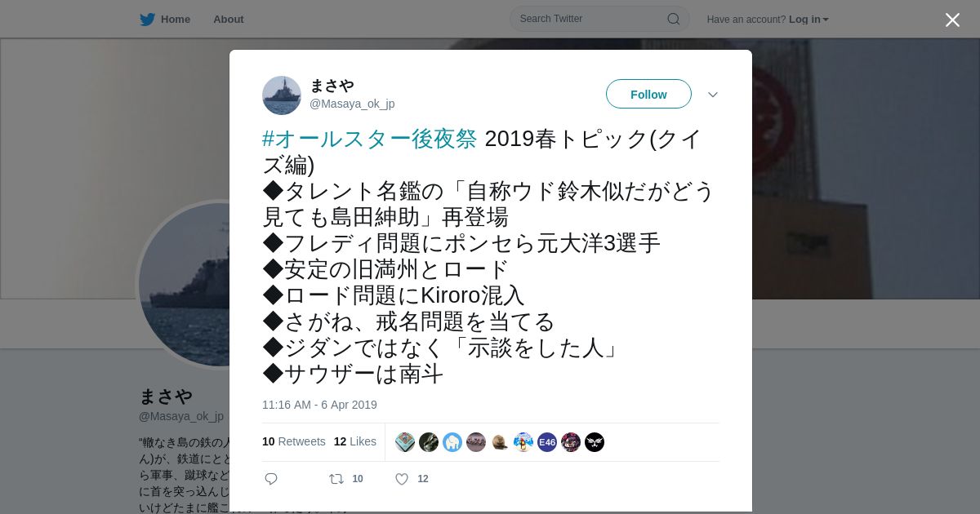
Task: Open the Log in dropdown
Action: pyautogui.click(x=808, y=20)
